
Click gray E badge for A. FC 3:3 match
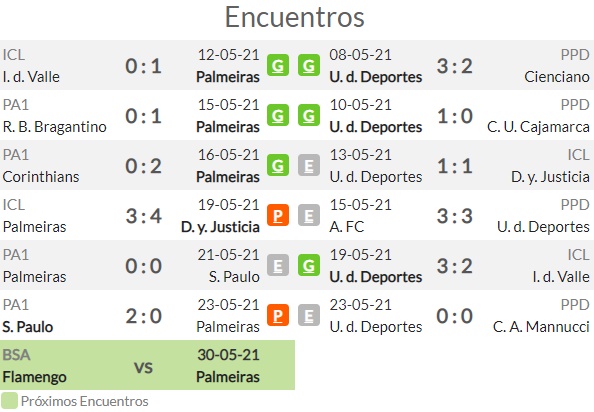[x=309, y=215]
